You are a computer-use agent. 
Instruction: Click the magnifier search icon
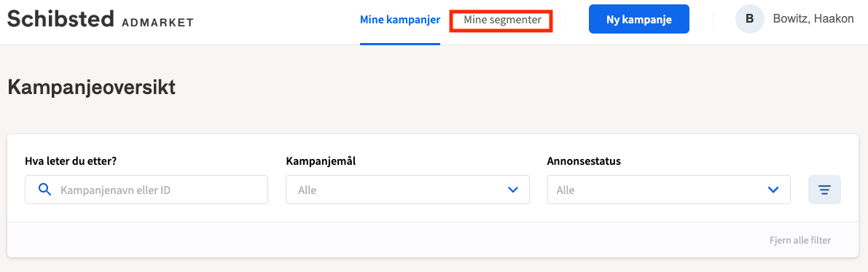tap(45, 190)
